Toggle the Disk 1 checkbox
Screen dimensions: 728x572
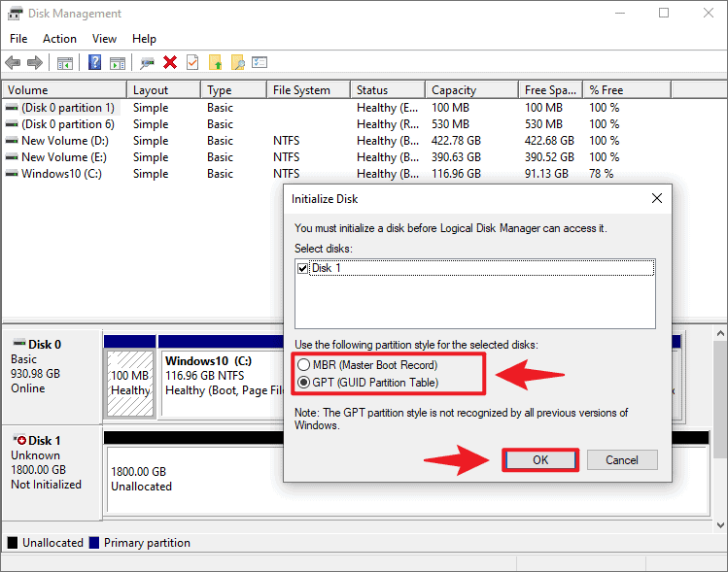click(x=302, y=268)
